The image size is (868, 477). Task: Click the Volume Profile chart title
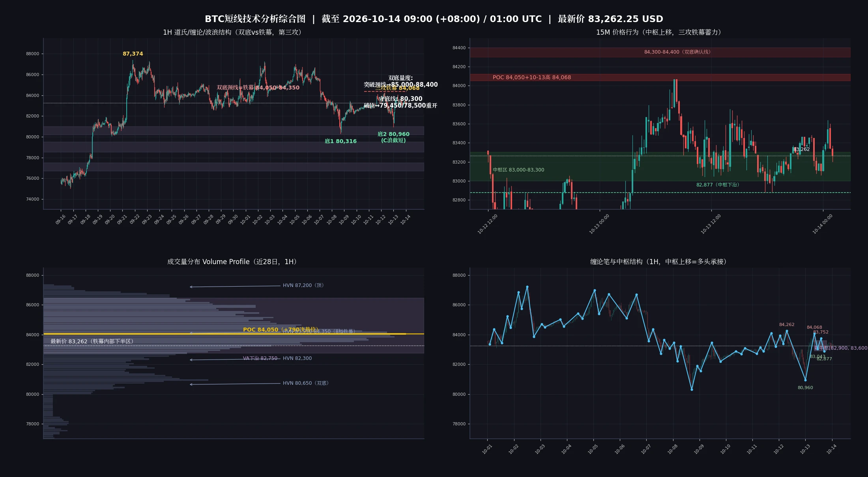coord(234,262)
